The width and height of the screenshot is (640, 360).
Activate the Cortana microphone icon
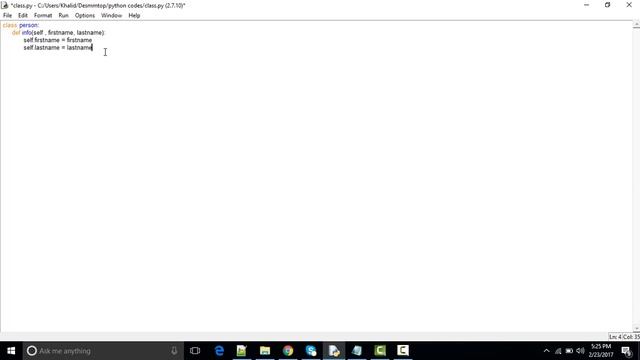(x=174, y=351)
